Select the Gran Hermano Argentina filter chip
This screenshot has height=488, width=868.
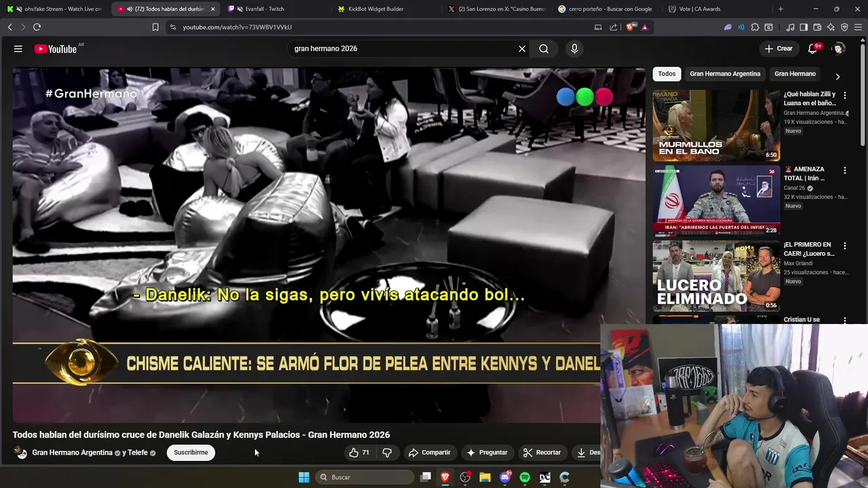[x=725, y=74]
